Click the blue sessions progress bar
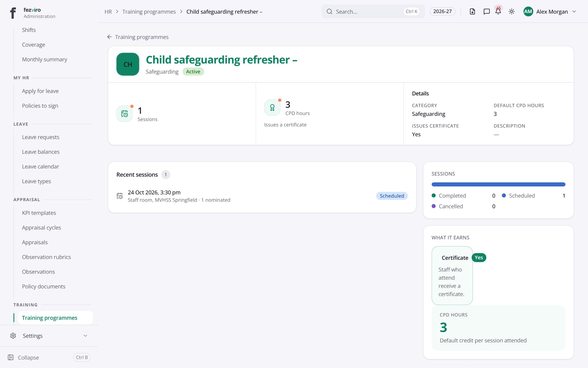Screen dimensions: 588x368 [498, 184]
